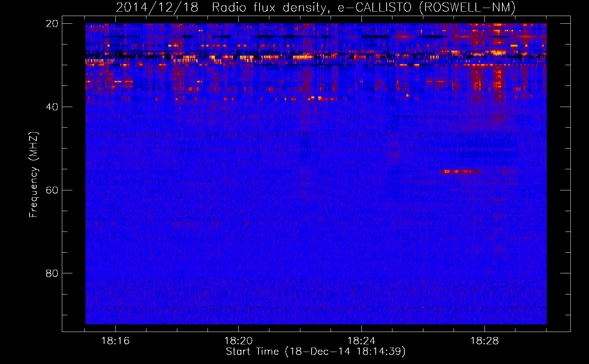589x364 pixels.
Task: Click the '20' frequency tick label
Action: 52,24
